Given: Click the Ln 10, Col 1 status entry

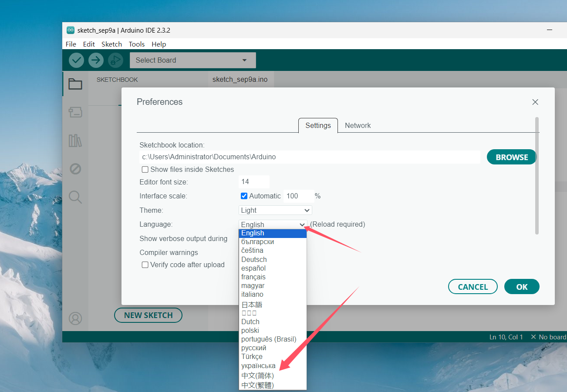Looking at the screenshot, I should (x=506, y=337).
